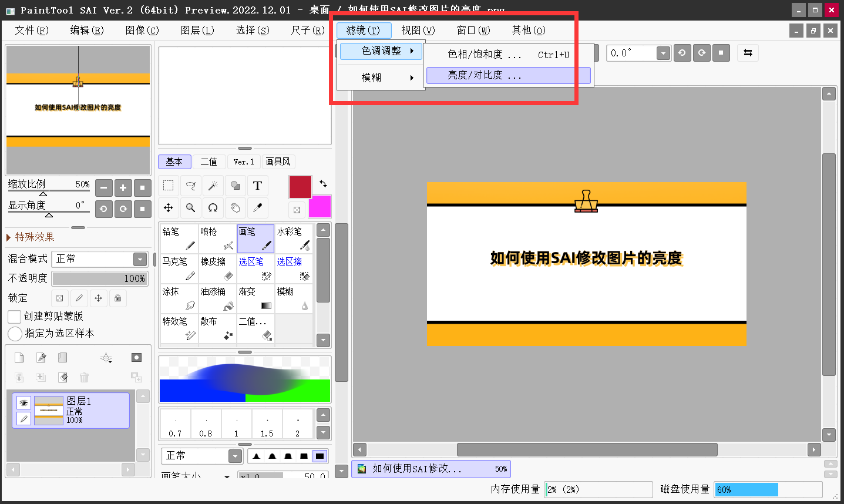Clear layer with eraser icon
The height and width of the screenshot is (504, 844).
click(x=63, y=377)
